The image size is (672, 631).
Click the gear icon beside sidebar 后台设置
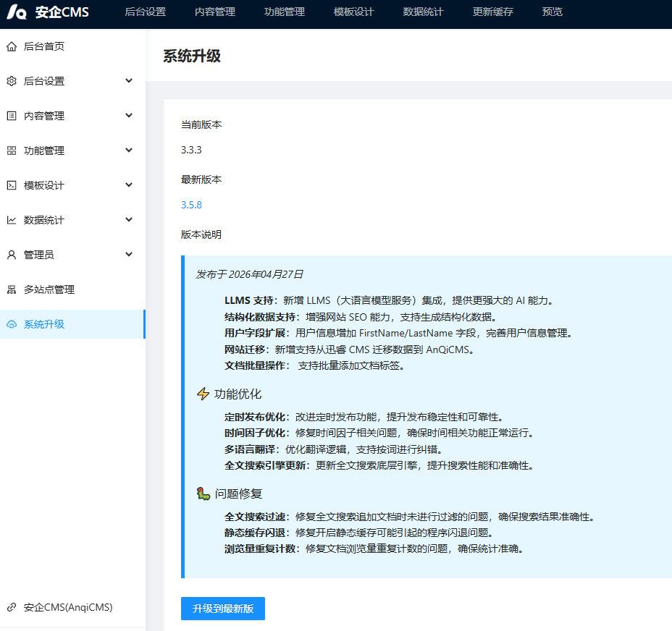click(12, 81)
